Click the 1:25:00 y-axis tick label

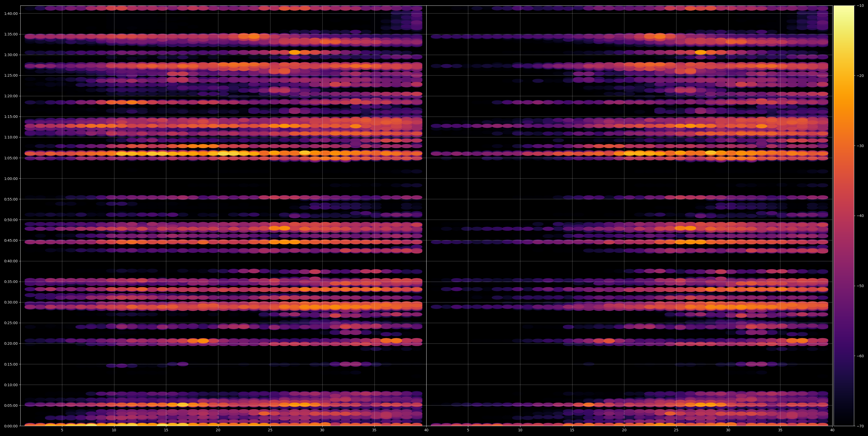pyautogui.click(x=11, y=75)
